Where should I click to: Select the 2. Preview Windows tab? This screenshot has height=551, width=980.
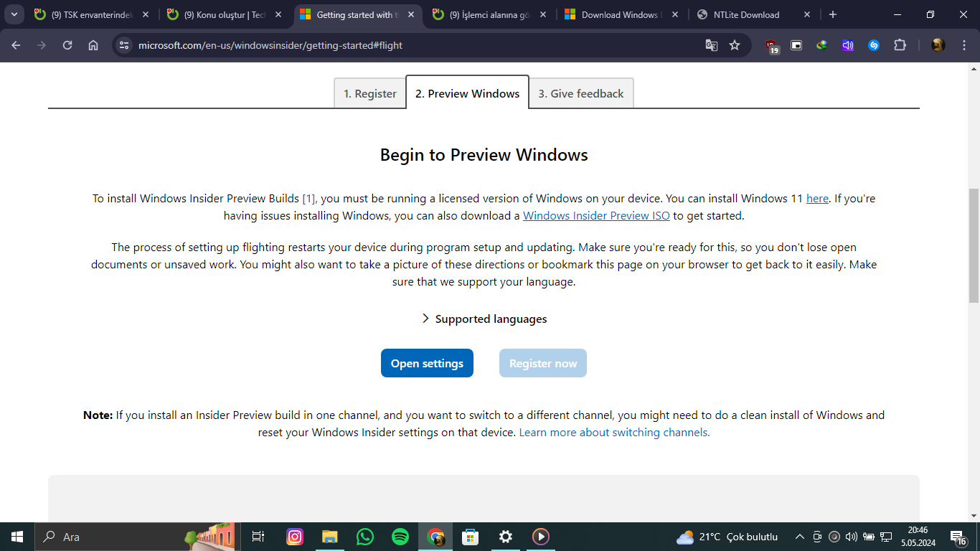pos(468,93)
